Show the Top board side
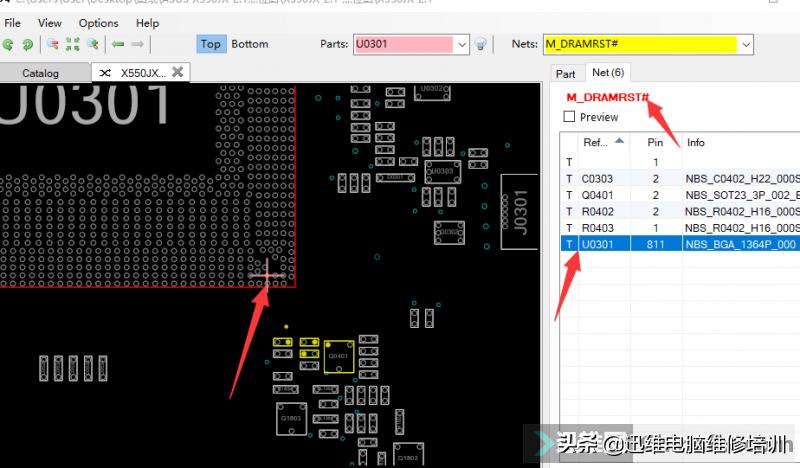 [x=211, y=44]
